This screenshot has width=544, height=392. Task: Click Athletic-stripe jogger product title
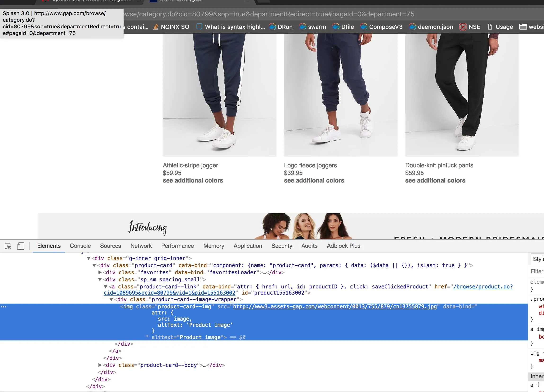190,165
